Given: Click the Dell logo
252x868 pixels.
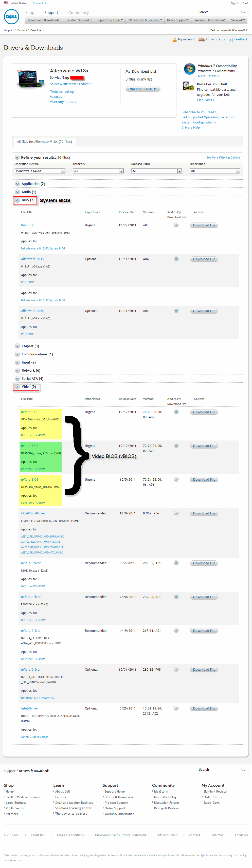Looking at the screenshot, I should point(11,17).
